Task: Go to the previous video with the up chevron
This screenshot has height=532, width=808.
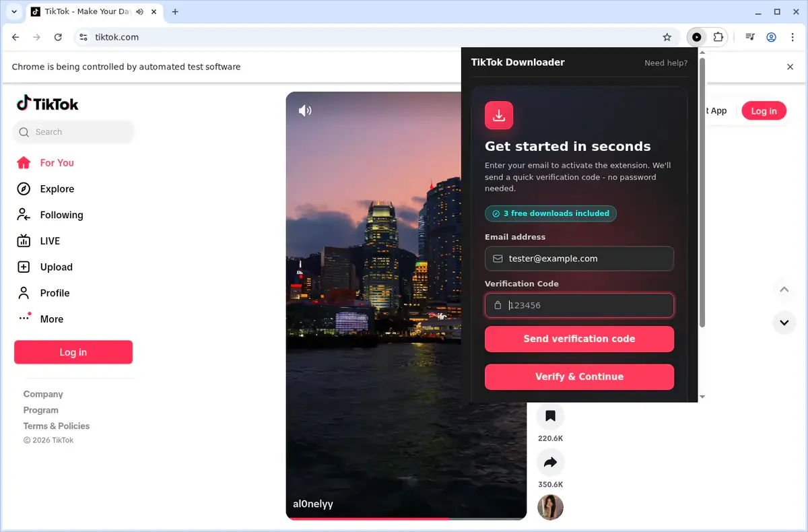Action: (784, 290)
